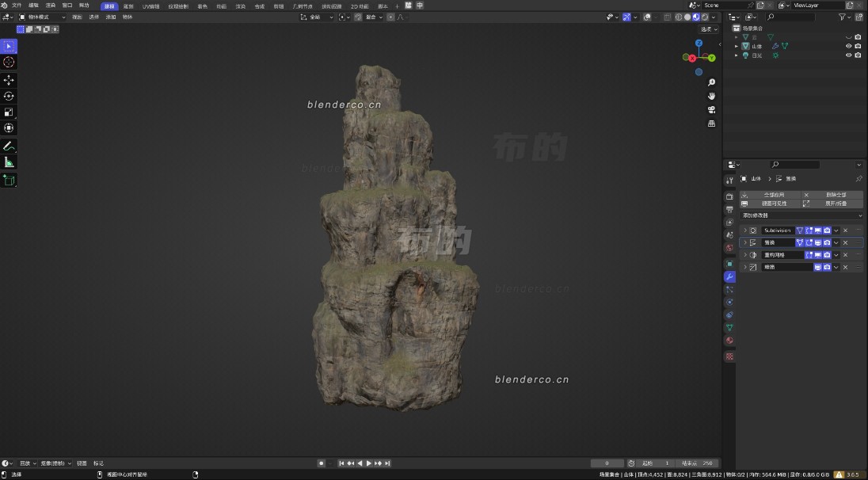
Task: Expand the 重构网格 modifier panel
Action: 745,255
